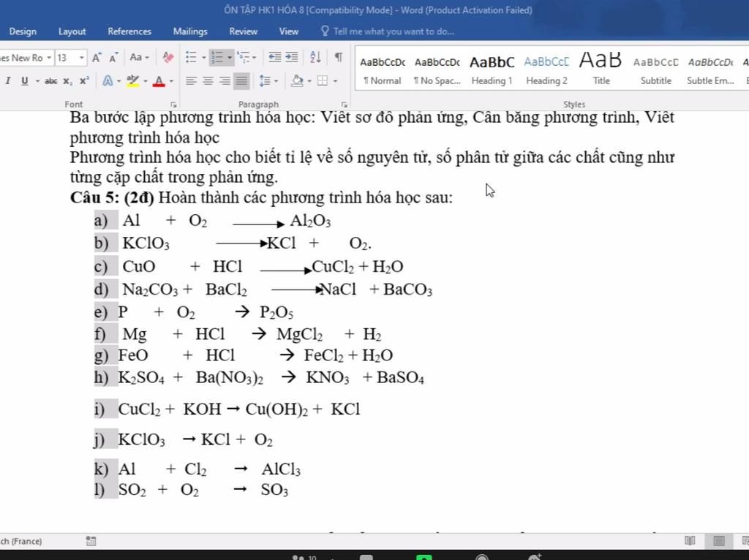This screenshot has height=560, width=749.
Task: Apply Subtle Emphasis style
Action: (x=710, y=69)
